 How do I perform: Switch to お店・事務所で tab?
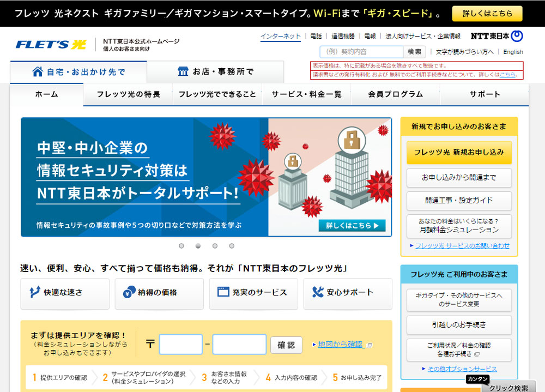(x=215, y=72)
